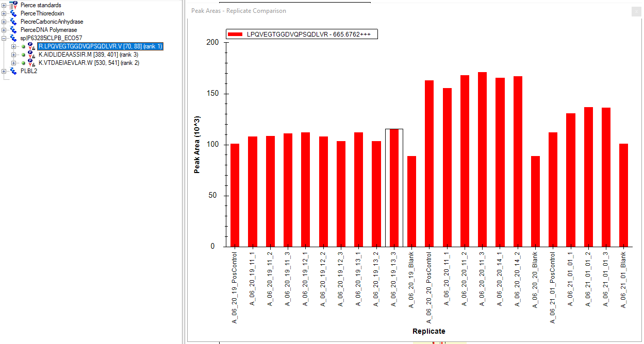Click the red legend swatch for LPQVEGTGGDVQPSQDLVR
The width and height of the screenshot is (644, 344).
coord(235,35)
